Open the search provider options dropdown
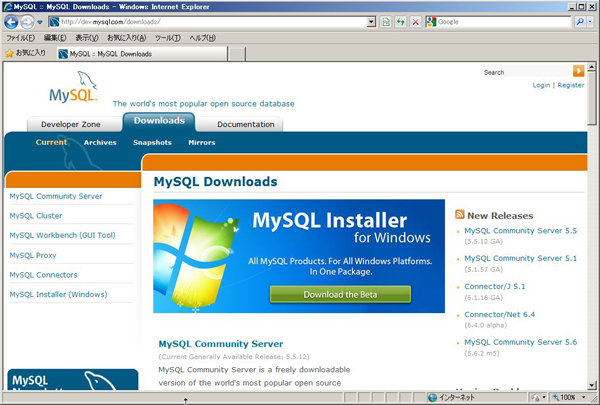Screen dimensions: 600x405 coord(590,22)
